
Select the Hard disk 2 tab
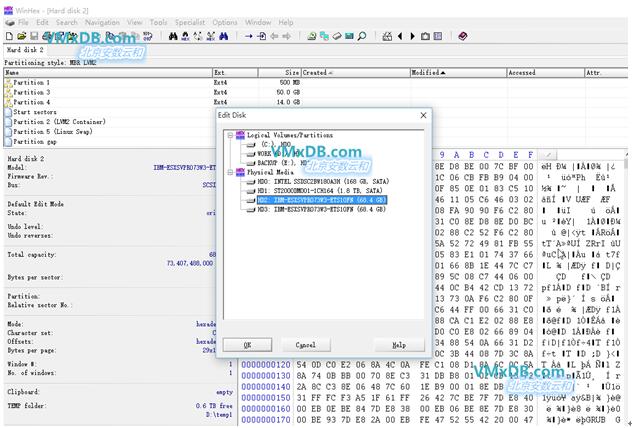coord(25,50)
